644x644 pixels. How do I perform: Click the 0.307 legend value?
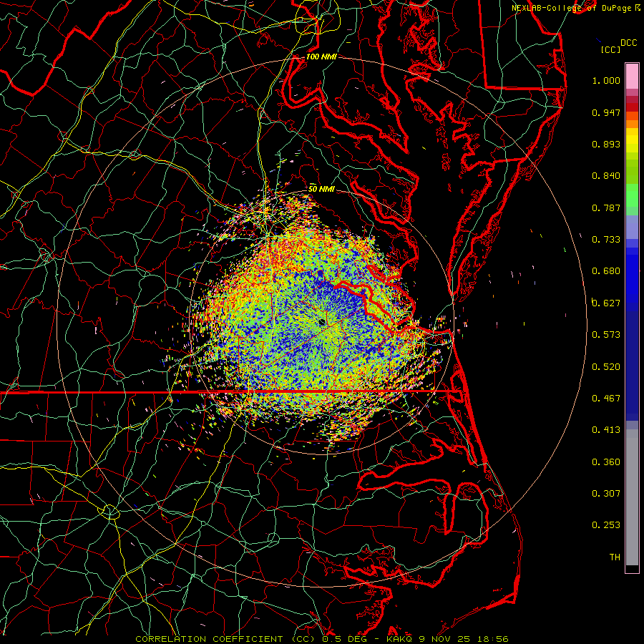606,494
